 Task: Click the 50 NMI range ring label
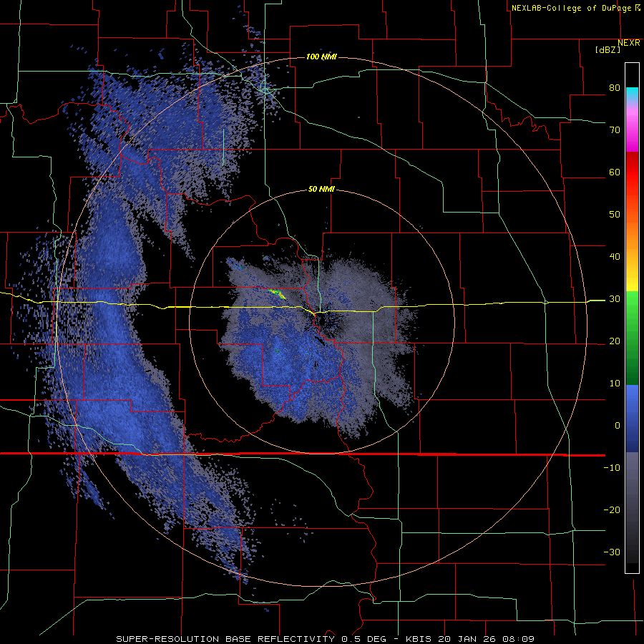point(321,190)
